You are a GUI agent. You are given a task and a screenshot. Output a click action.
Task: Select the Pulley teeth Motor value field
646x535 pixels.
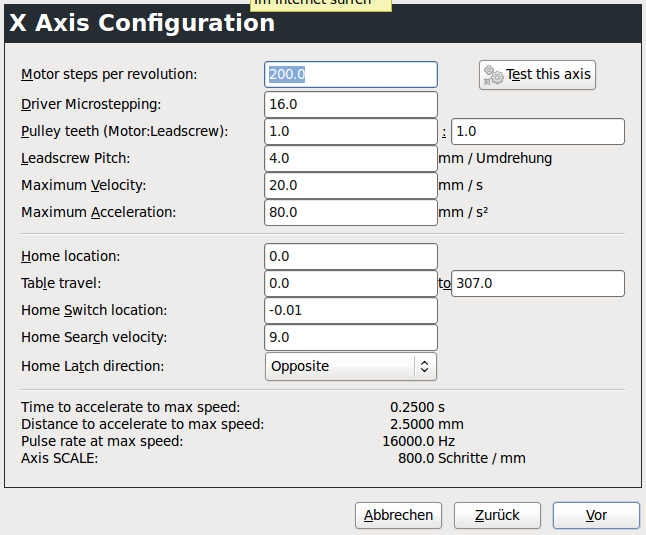point(351,131)
